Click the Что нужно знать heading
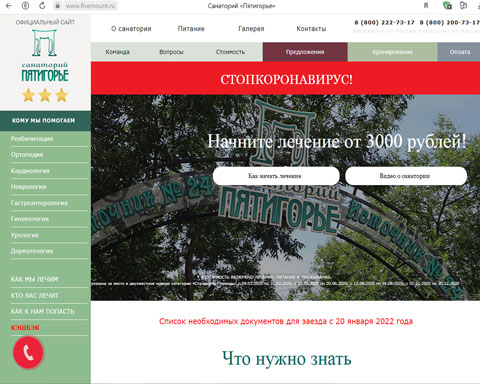Viewport: 480px width, 384px height. coord(287,359)
